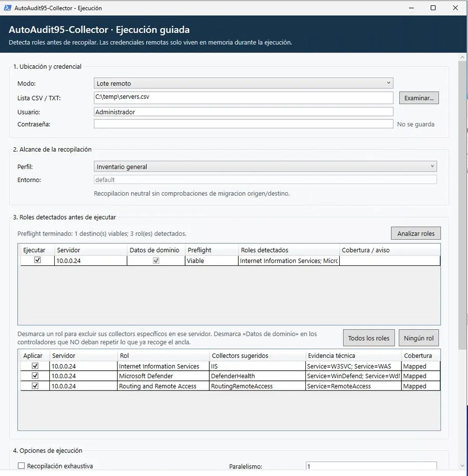The height and width of the screenshot is (476, 468).
Task: Select the Microsoft Defender role cell
Action: [x=163, y=376]
